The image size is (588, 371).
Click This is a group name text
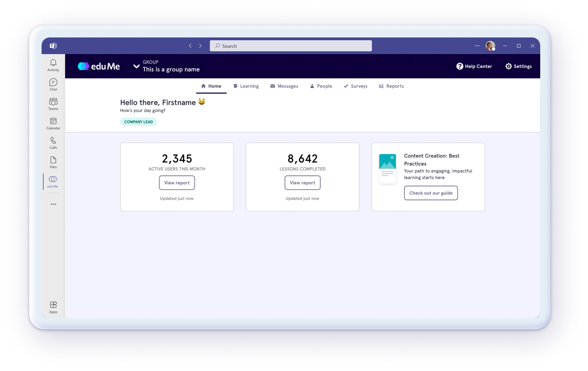click(171, 69)
